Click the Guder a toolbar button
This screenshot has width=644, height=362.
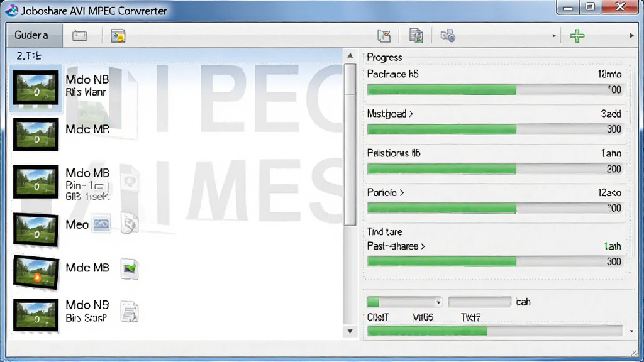tap(35, 35)
